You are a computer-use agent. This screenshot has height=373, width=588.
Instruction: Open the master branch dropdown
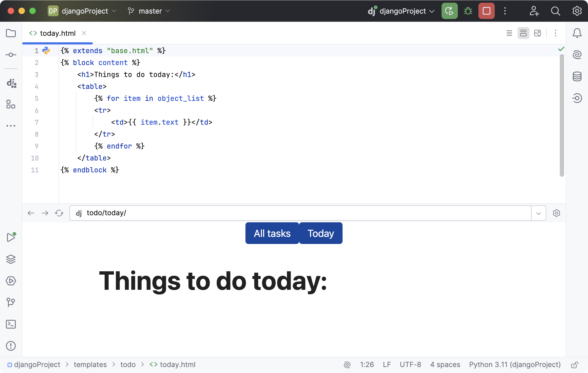pos(149,11)
